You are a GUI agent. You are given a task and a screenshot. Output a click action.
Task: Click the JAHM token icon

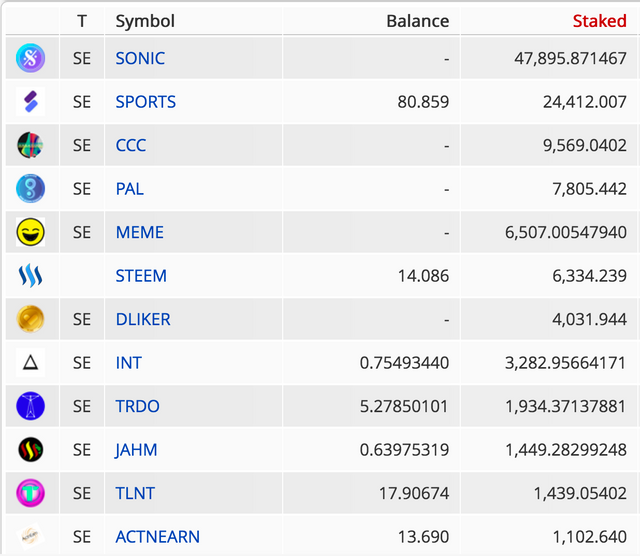(31, 449)
